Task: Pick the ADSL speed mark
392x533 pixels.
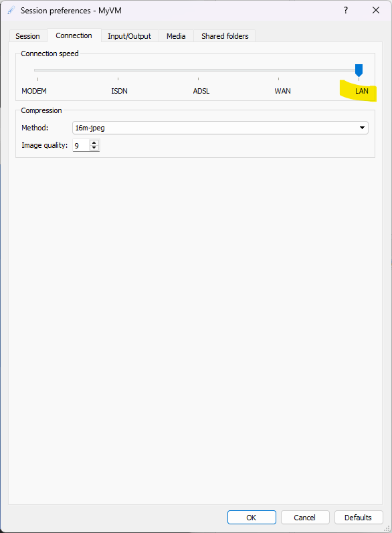Action: tap(201, 91)
